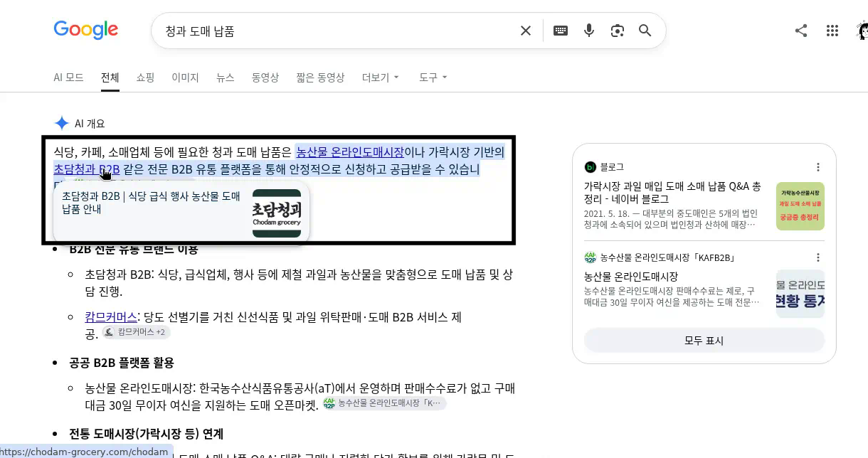Screen dimensions: 868x458
Task: Open the 초담청과 B2B preview card title
Action: (151, 202)
